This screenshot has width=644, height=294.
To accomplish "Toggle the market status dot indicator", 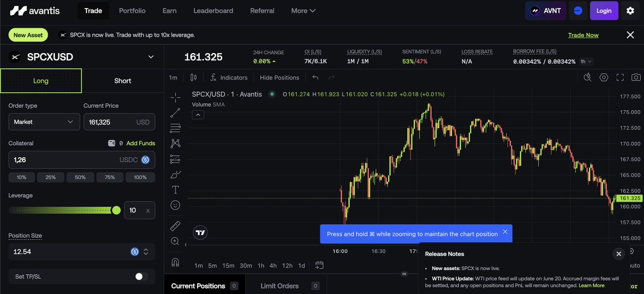I will (x=272, y=94).
